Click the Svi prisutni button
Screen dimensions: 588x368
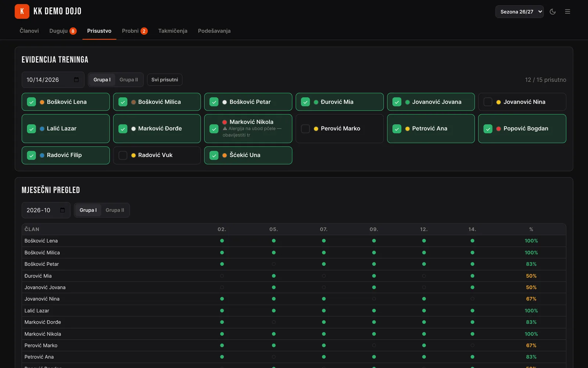[165, 80]
